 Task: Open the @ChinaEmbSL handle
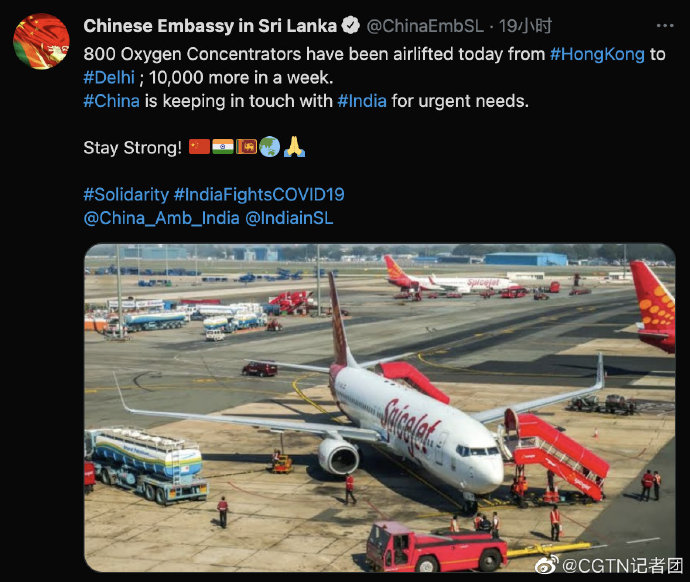(x=425, y=26)
